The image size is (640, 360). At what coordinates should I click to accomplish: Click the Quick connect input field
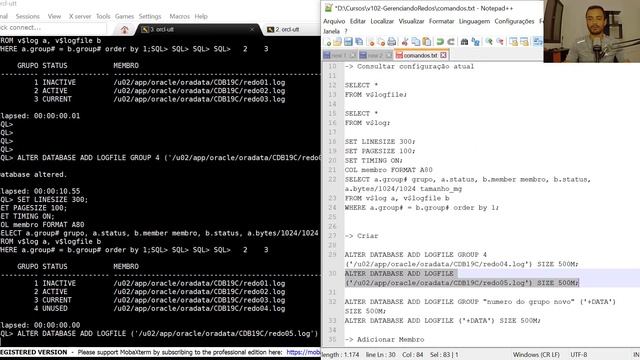[52, 28]
